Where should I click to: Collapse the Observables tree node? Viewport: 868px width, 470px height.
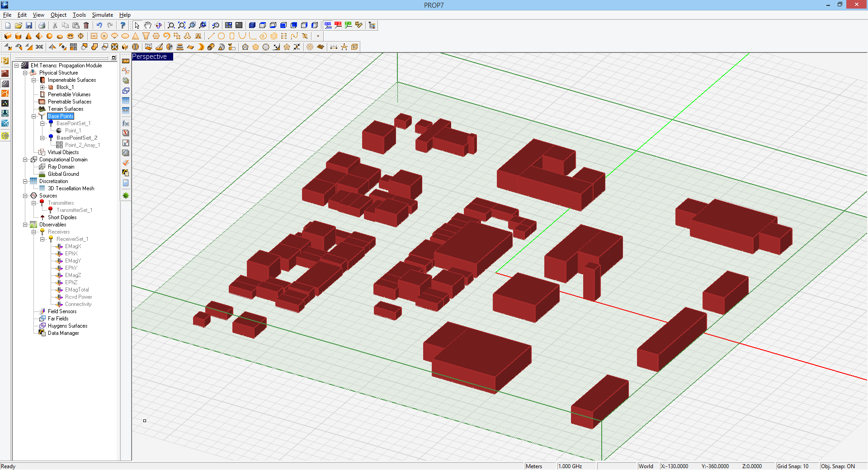25,225
